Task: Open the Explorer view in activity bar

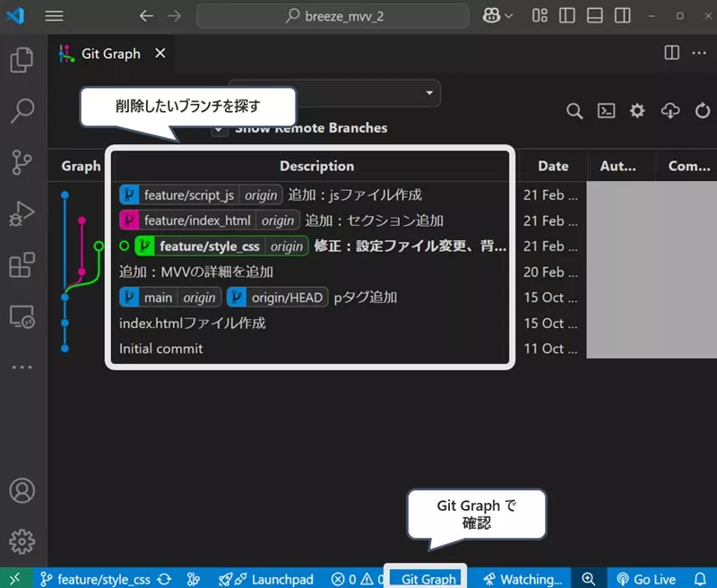Action: tap(22, 59)
